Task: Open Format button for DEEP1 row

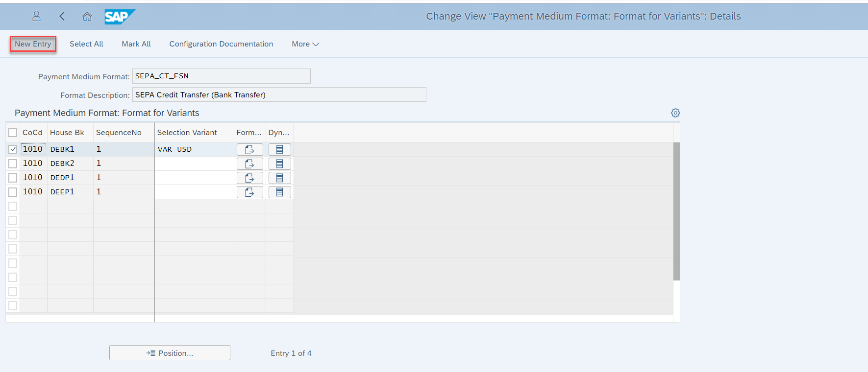Action: (x=250, y=192)
